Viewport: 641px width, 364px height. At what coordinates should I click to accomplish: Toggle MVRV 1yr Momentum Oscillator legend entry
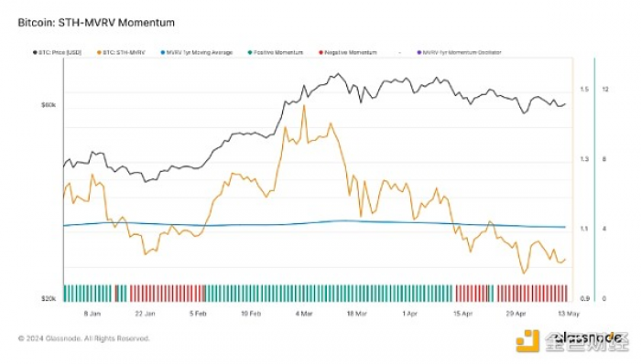459,53
